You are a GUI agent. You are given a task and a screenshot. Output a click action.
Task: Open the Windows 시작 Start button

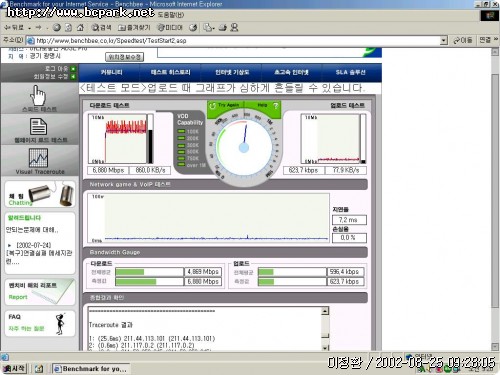pos(14,368)
